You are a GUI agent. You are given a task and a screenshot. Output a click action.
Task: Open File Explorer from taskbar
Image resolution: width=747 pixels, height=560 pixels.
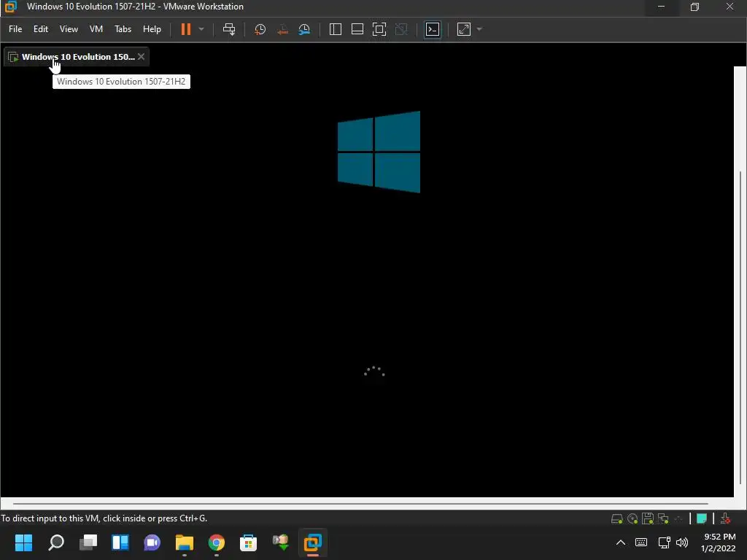pos(185,542)
